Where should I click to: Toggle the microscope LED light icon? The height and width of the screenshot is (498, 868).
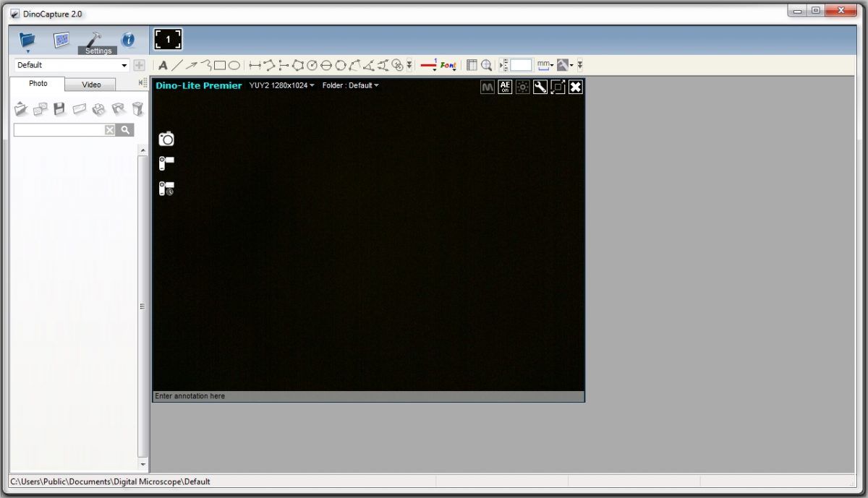522,87
